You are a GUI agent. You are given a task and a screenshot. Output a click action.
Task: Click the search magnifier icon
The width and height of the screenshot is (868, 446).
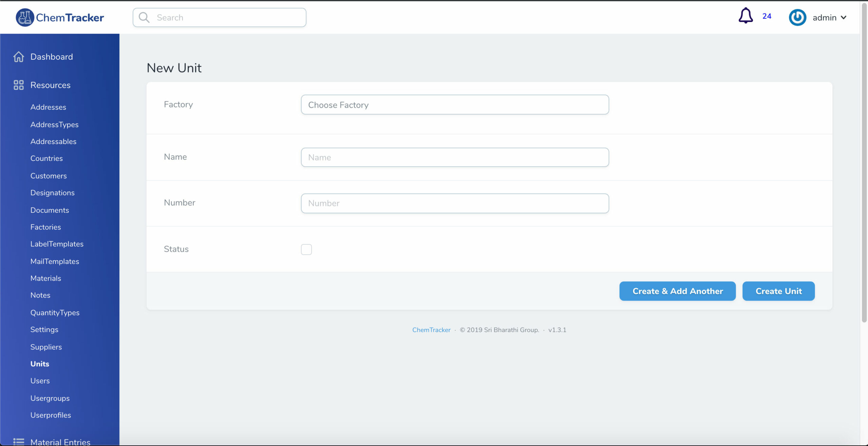tap(144, 18)
